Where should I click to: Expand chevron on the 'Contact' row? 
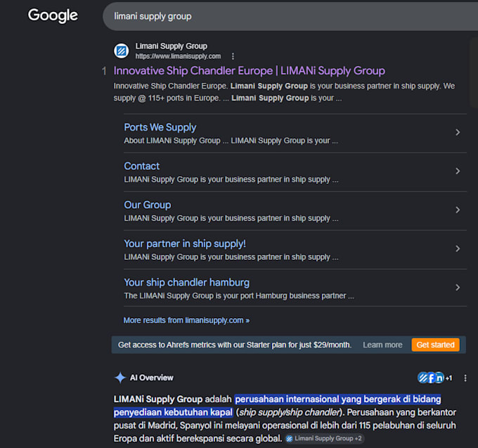pos(458,171)
